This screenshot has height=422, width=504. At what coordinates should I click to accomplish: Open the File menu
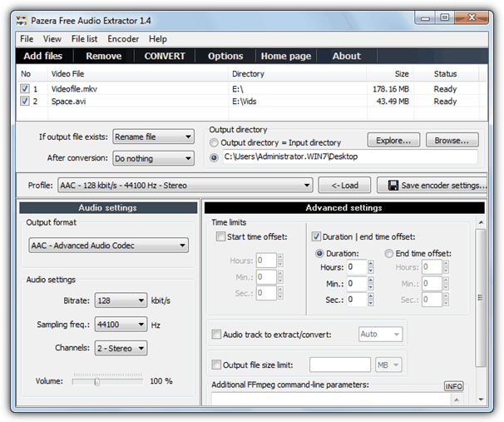[x=27, y=39]
